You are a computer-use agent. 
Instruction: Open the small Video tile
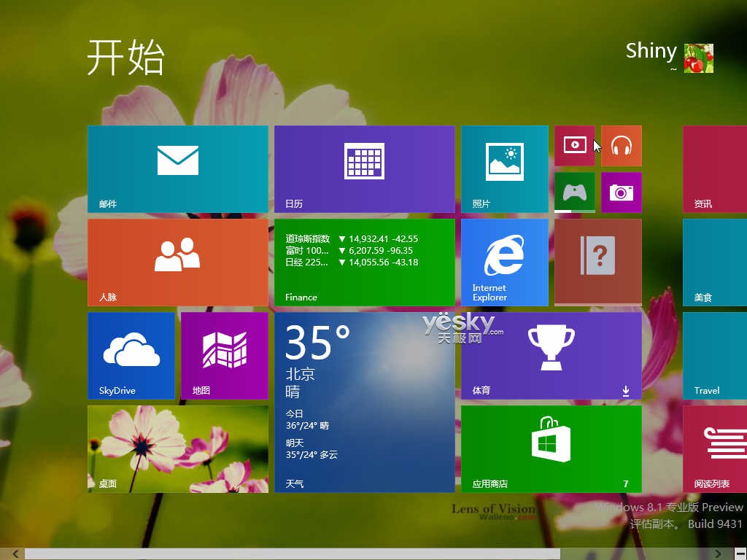pyautogui.click(x=575, y=146)
